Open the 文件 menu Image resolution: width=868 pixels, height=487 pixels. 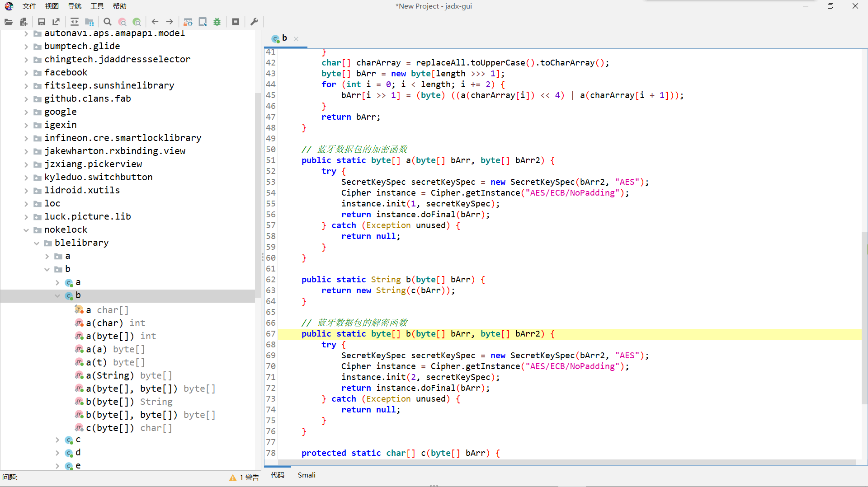pyautogui.click(x=29, y=6)
